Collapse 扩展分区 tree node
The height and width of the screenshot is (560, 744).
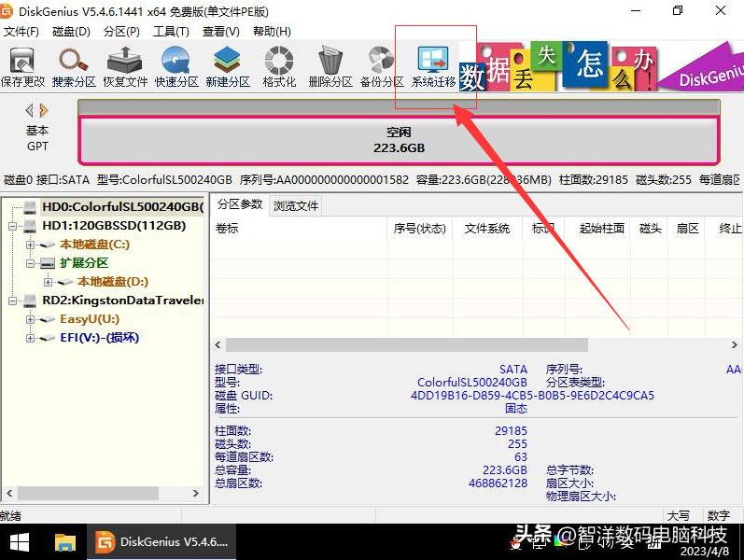tap(31, 263)
